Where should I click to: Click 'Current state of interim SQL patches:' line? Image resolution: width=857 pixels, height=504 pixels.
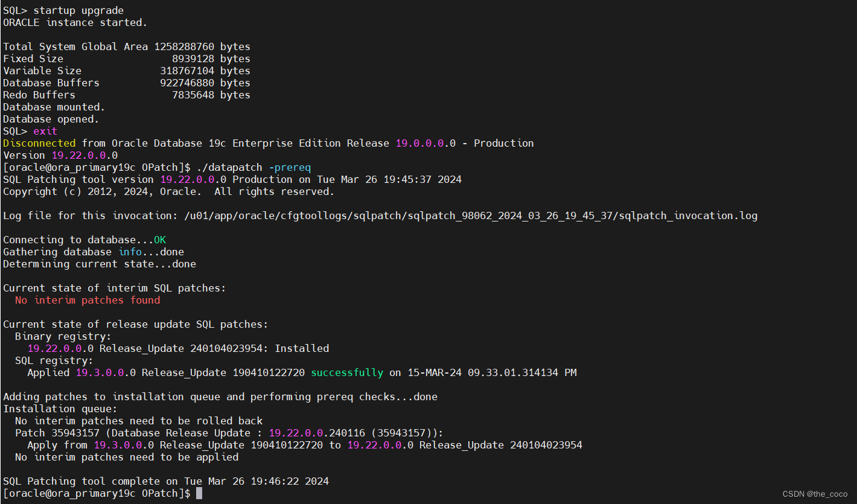pyautogui.click(x=115, y=288)
